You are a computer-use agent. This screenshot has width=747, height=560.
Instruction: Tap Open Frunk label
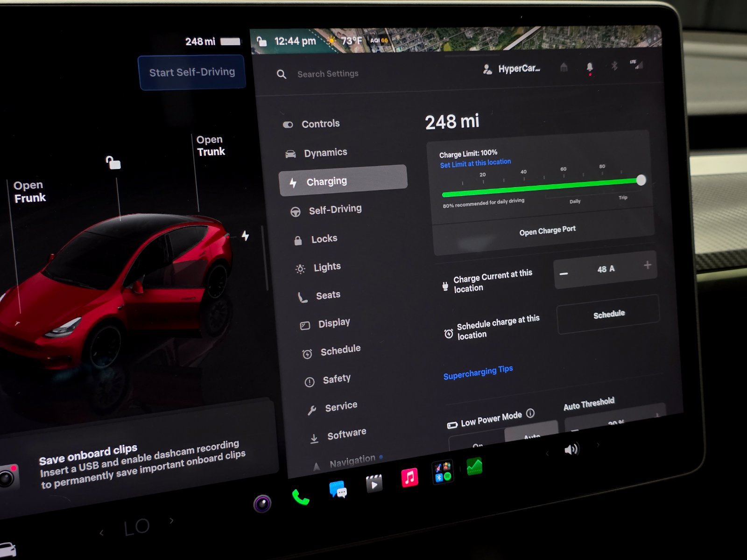(29, 192)
